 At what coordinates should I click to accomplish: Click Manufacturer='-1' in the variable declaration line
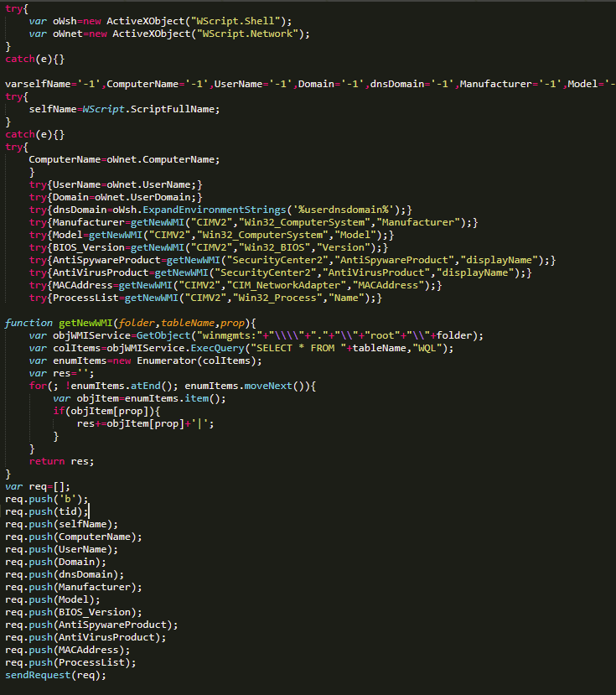[x=510, y=84]
